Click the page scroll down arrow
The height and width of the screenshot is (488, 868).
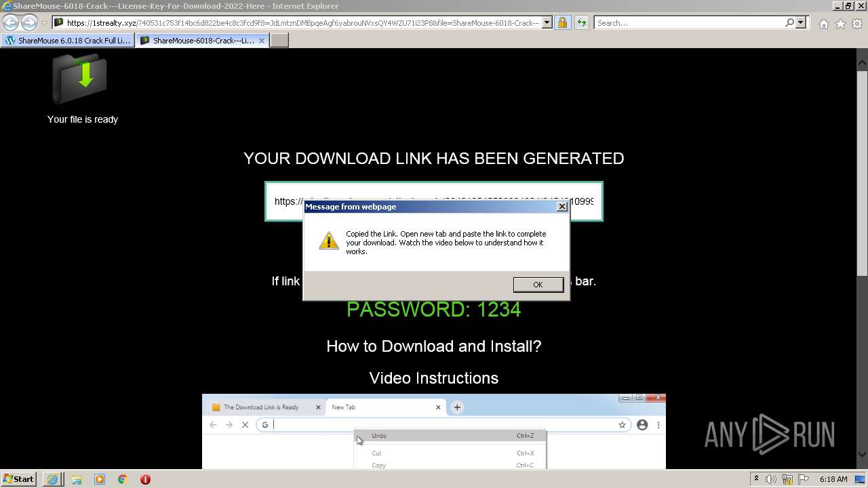point(862,455)
